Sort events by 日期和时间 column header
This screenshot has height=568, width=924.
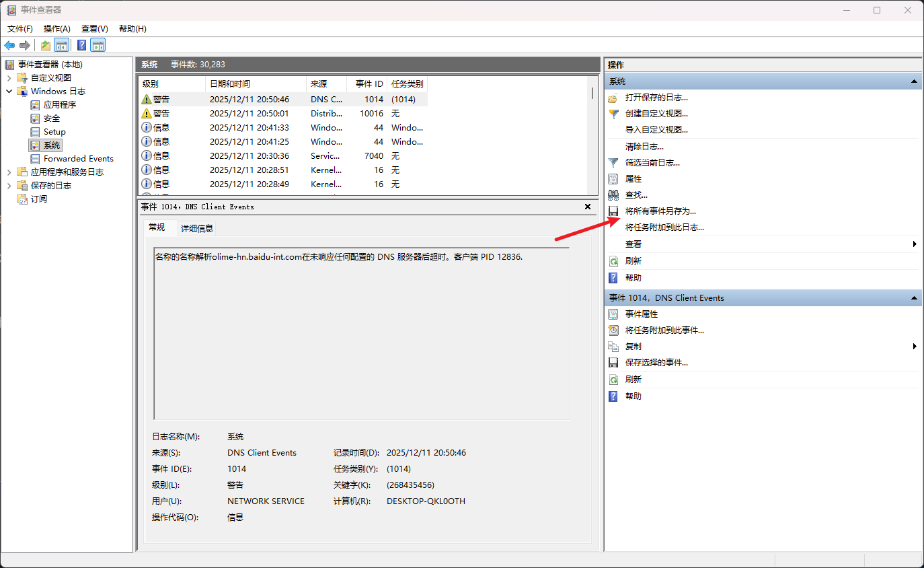point(256,84)
